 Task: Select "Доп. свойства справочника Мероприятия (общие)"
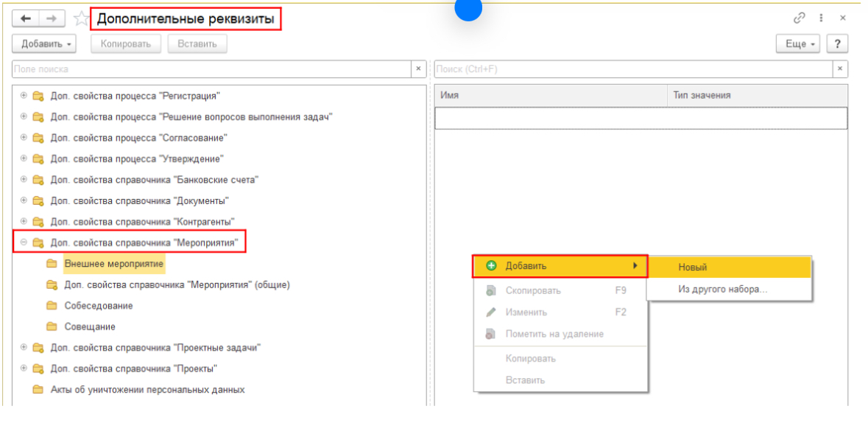177,285
